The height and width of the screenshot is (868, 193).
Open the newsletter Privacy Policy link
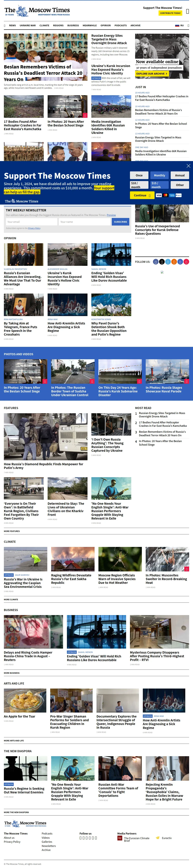click(x=34, y=228)
